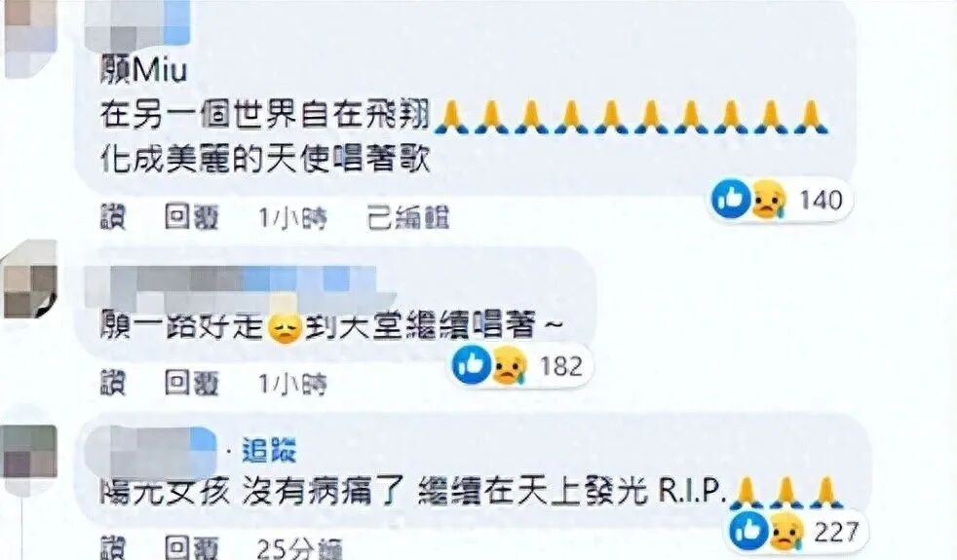Viewport: 957px width, 560px height.
Task: View edit history via 已編輯 link
Action: (407, 218)
